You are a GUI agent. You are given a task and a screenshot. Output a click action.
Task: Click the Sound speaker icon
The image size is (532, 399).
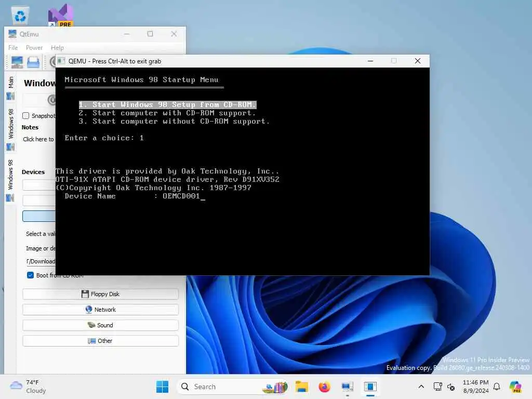click(91, 325)
